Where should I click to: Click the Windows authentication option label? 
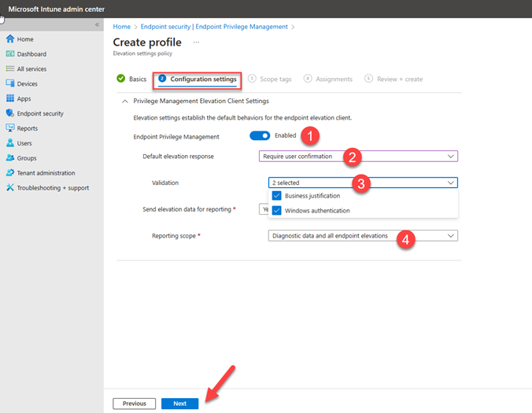coord(317,211)
